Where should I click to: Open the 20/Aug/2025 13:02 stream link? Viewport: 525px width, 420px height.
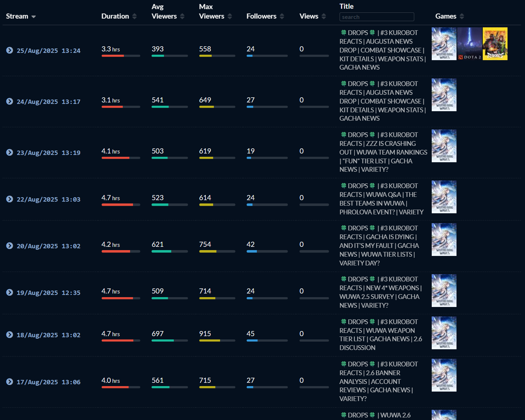tap(48, 246)
